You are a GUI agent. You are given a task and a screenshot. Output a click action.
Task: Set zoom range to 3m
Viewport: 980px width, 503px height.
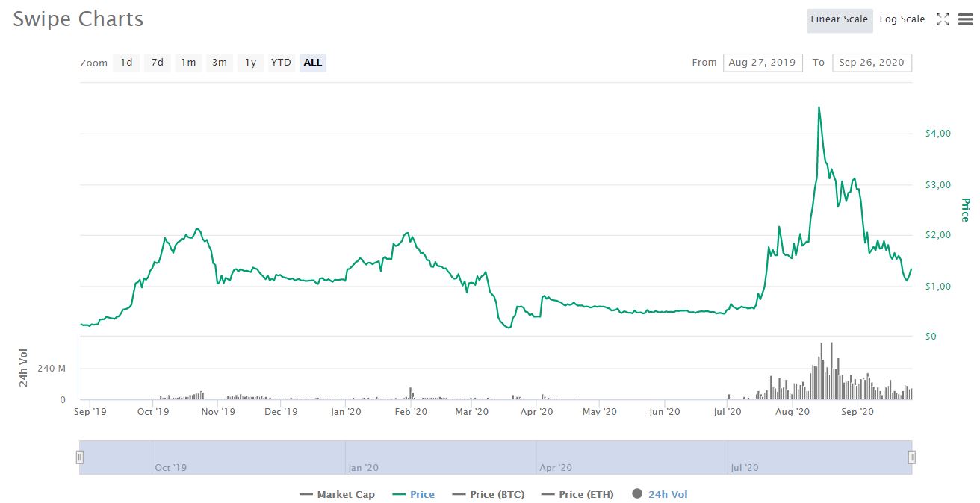pos(220,63)
